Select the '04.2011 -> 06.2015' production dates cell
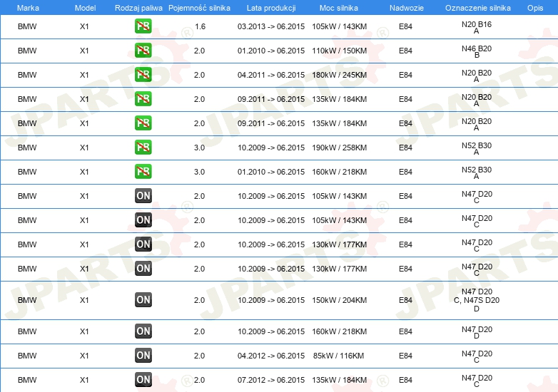The width and height of the screenshot is (558, 392). 271,75
